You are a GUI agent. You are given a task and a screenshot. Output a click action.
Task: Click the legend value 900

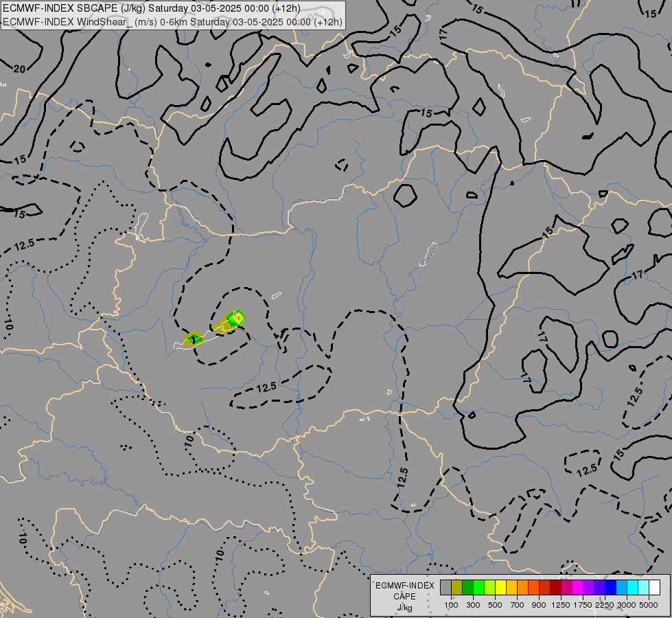point(539,605)
